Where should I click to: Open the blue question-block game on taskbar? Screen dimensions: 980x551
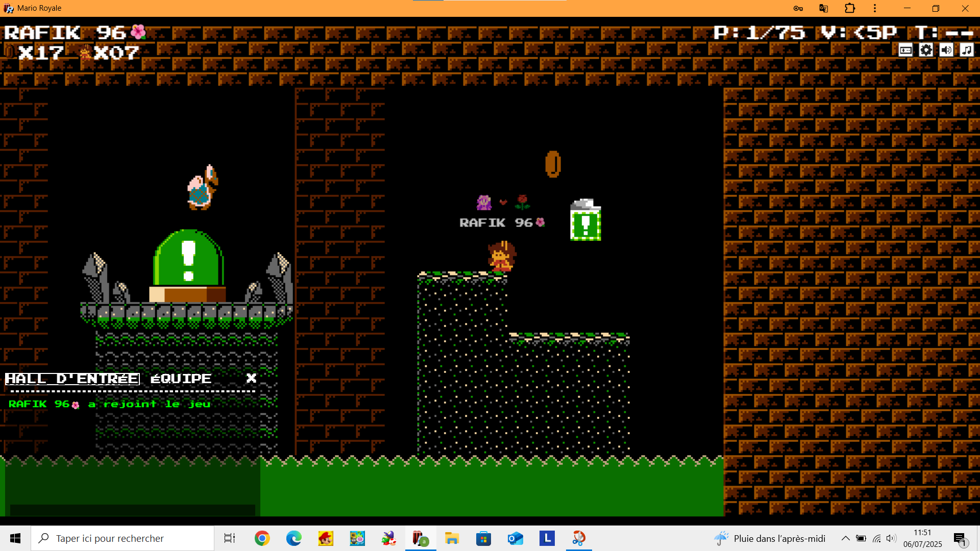click(357, 538)
